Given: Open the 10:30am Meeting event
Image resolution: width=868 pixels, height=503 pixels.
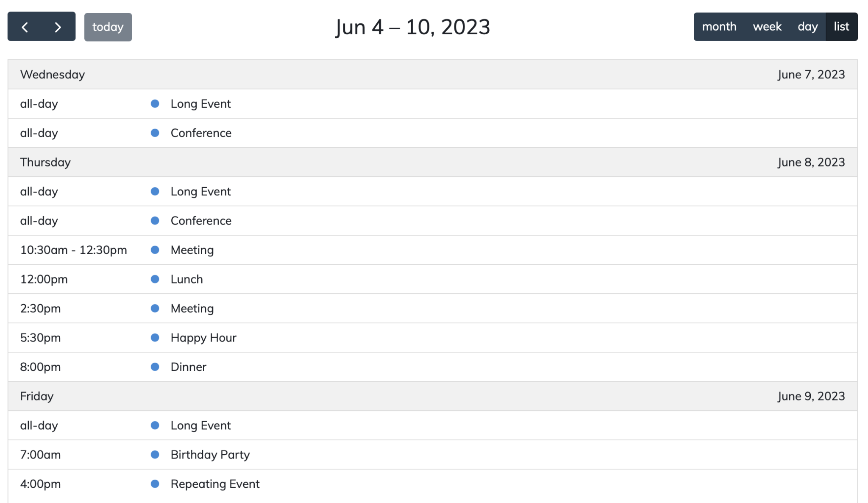Looking at the screenshot, I should click(x=192, y=250).
